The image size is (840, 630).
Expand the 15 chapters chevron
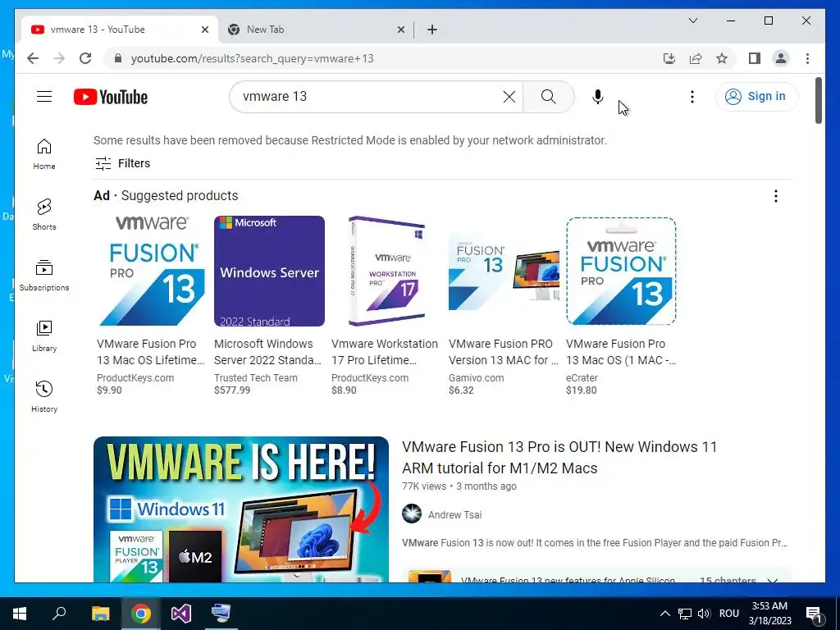pyautogui.click(x=772, y=580)
